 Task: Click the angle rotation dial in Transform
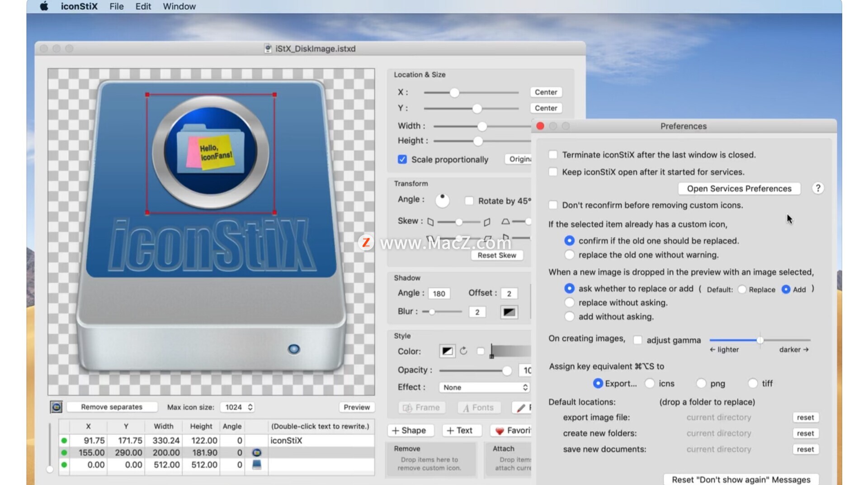coord(442,200)
